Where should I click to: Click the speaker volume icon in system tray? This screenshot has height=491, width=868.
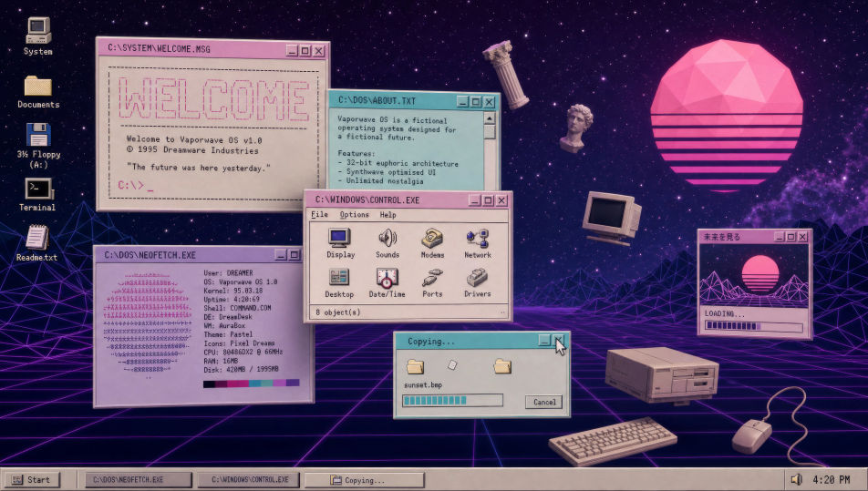[796, 479]
